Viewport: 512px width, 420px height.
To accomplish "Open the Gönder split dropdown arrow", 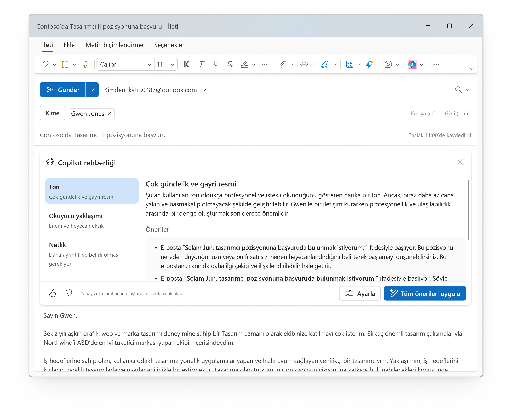I will coord(92,90).
